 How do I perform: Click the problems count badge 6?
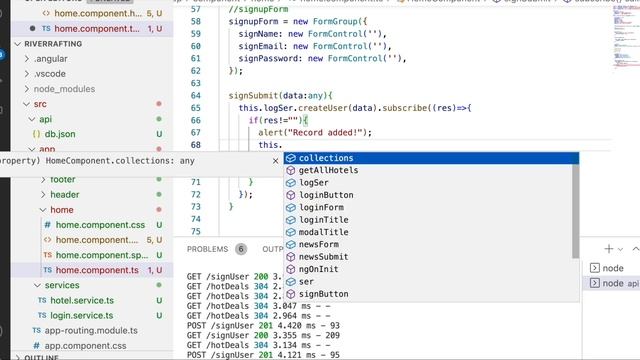(241, 249)
